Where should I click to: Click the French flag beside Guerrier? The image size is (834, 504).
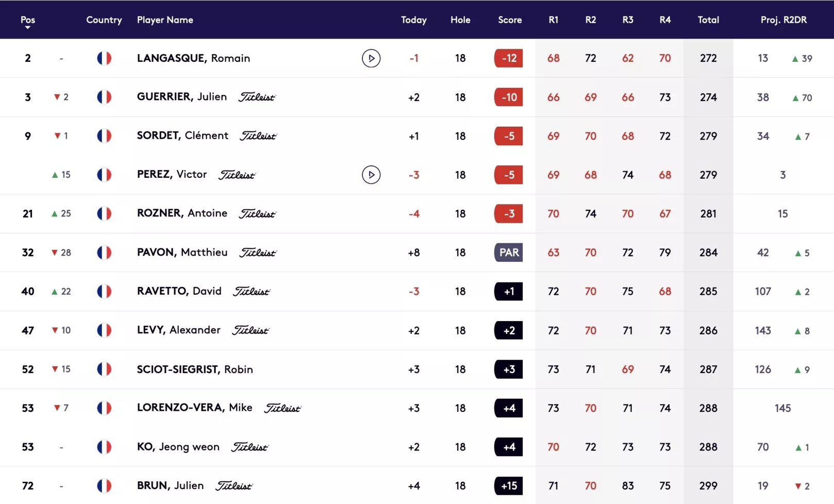click(x=104, y=97)
